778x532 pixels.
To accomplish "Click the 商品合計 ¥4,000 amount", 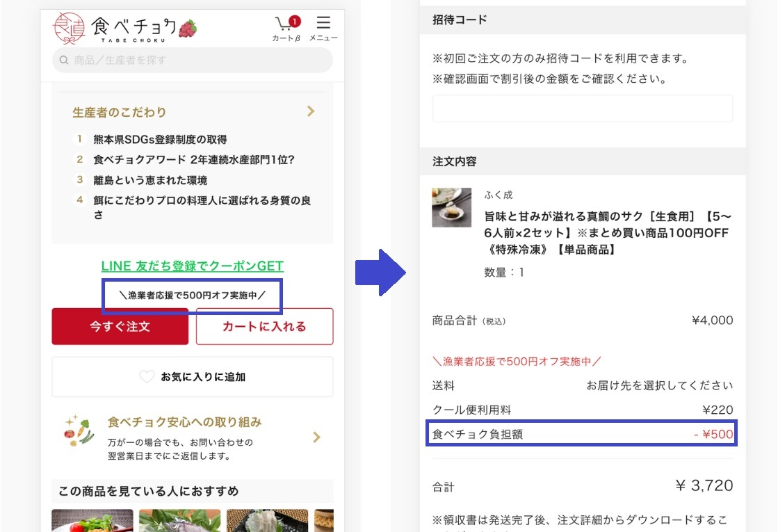I will (x=712, y=320).
